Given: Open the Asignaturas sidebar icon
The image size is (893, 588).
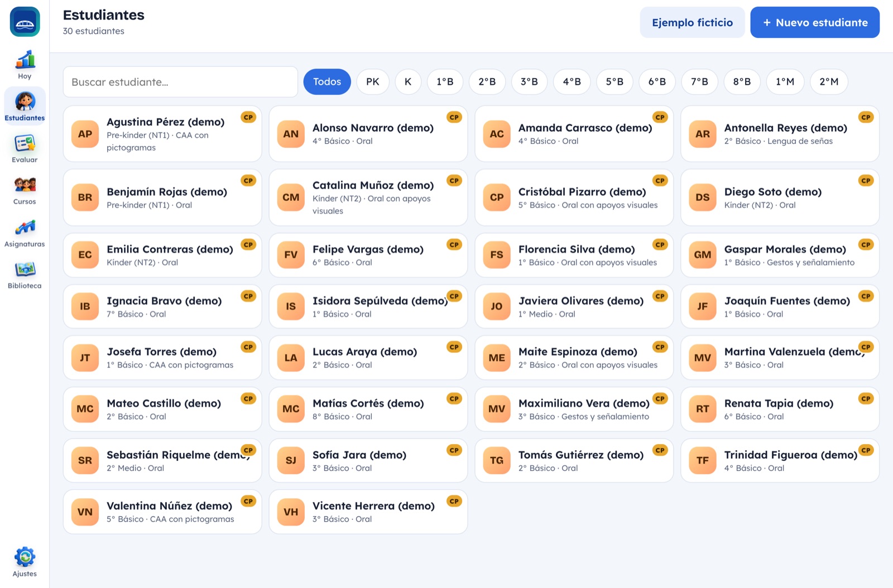Looking at the screenshot, I should [25, 228].
